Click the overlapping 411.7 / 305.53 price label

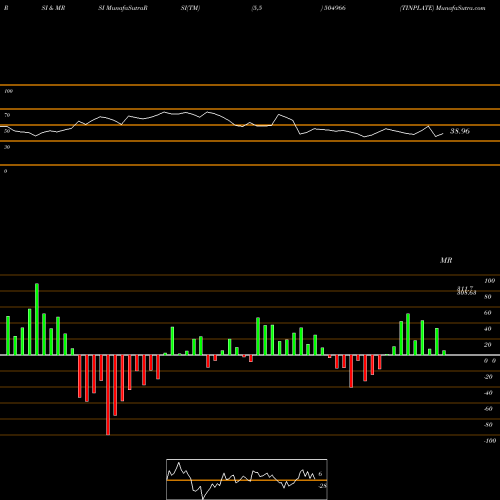[x=466, y=290]
